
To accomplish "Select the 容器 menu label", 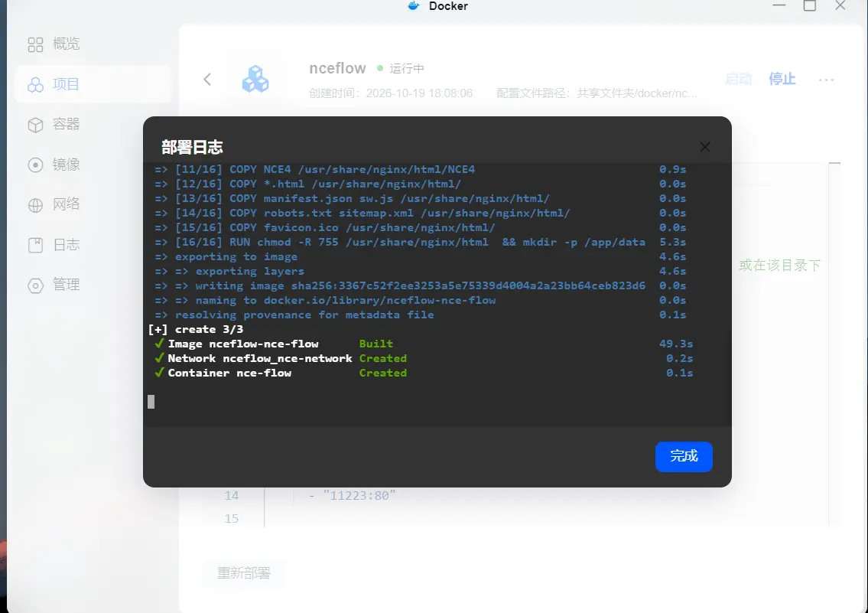I will coord(67,124).
